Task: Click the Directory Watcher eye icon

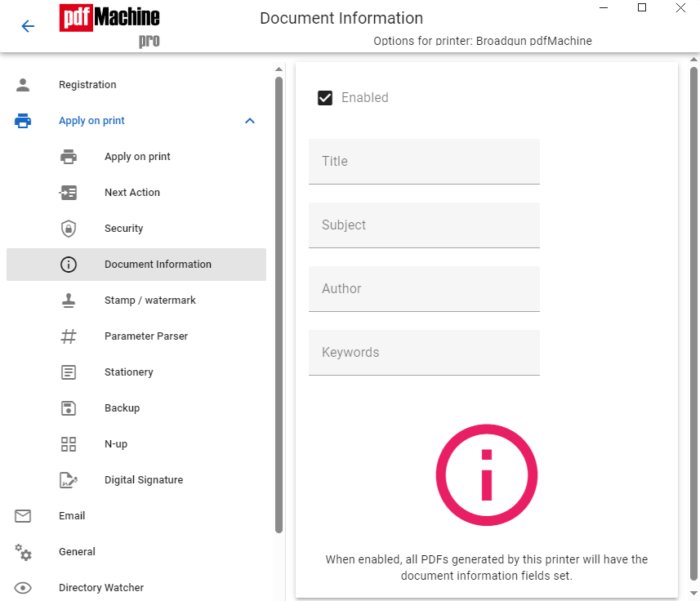Action: (x=23, y=588)
